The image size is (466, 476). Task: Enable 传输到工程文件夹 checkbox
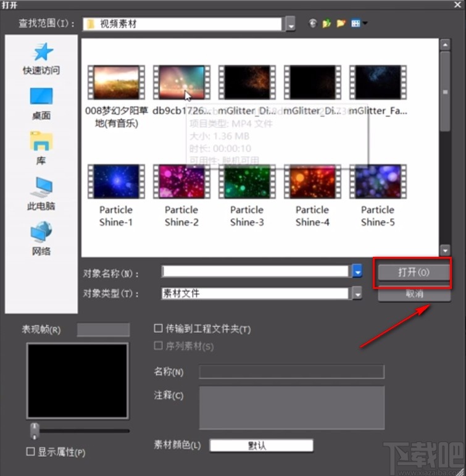(x=158, y=328)
